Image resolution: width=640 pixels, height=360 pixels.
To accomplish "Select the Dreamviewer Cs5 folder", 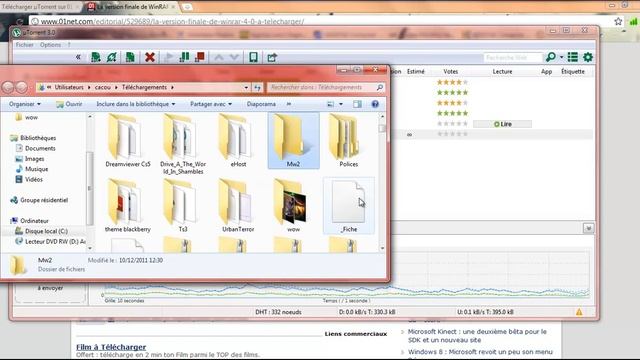I will tap(128, 141).
